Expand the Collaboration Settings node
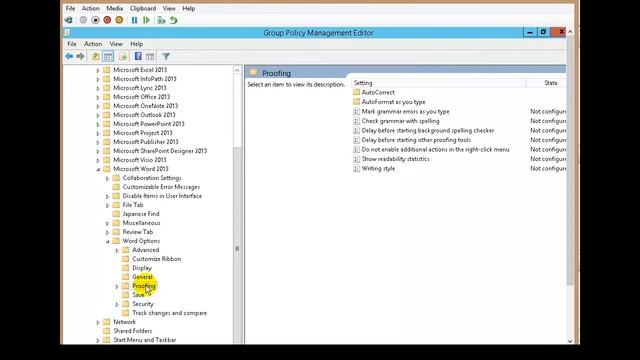640x360 pixels. 107,178
